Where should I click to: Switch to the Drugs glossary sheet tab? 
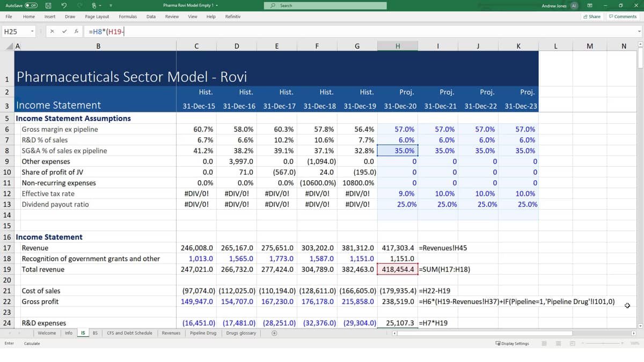241,333
